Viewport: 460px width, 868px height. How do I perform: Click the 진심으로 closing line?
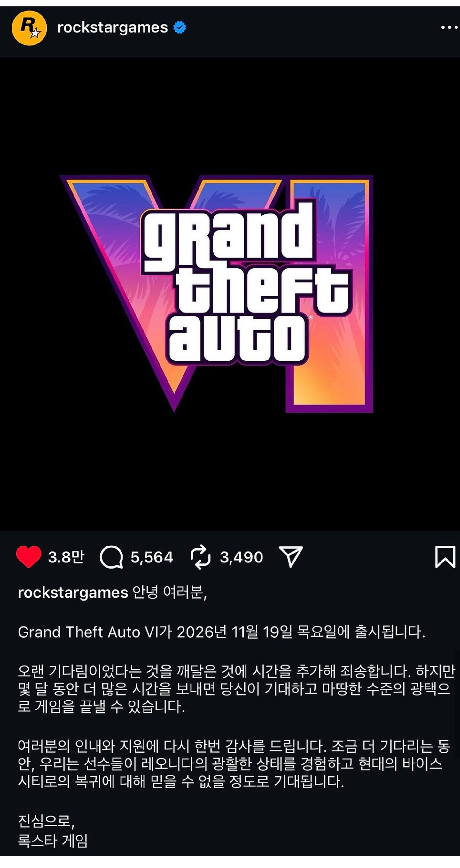[x=46, y=821]
